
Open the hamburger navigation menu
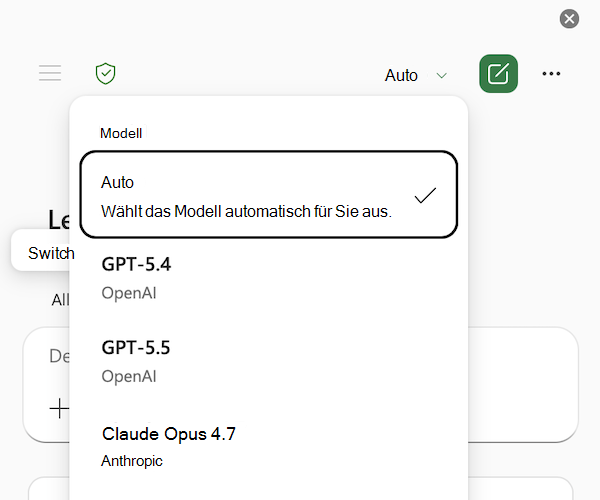click(50, 73)
